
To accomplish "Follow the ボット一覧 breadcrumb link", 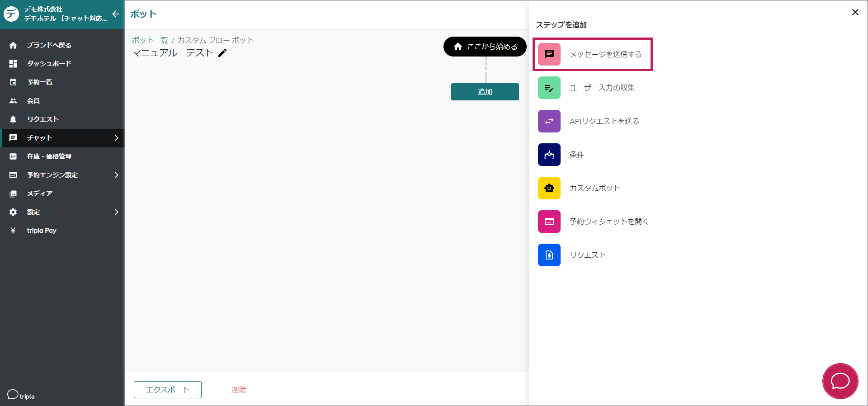I will (150, 40).
